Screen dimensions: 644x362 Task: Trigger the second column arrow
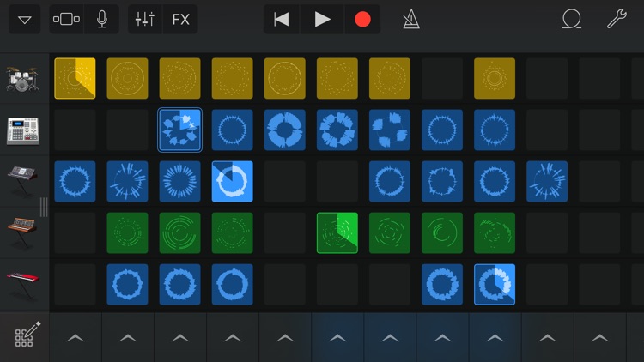(x=128, y=338)
